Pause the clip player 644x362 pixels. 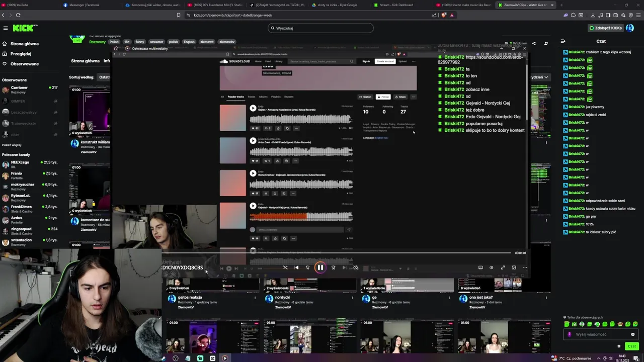coord(320,267)
